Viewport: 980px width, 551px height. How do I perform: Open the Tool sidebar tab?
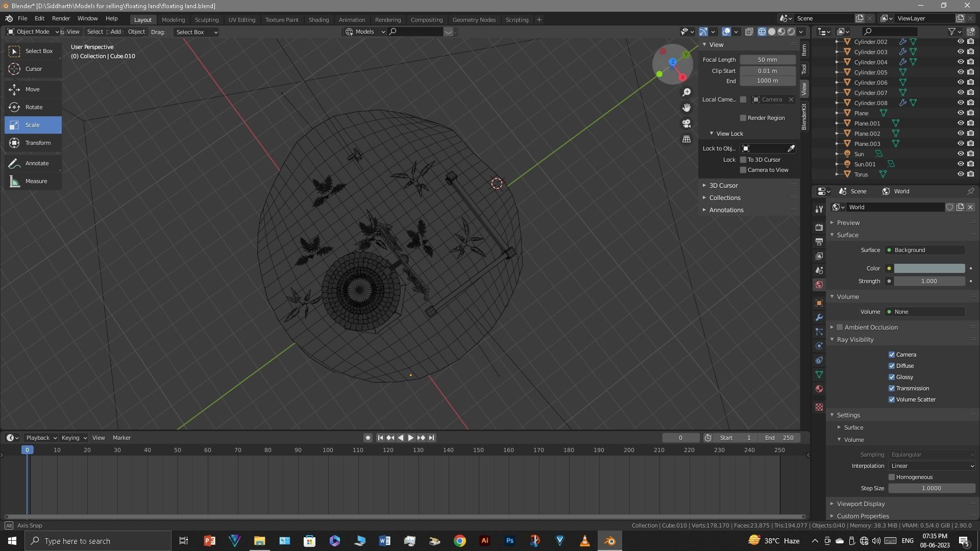[x=804, y=69]
